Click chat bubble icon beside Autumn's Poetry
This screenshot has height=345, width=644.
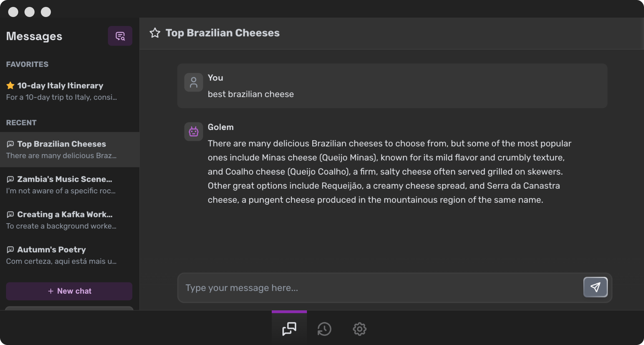click(x=10, y=250)
